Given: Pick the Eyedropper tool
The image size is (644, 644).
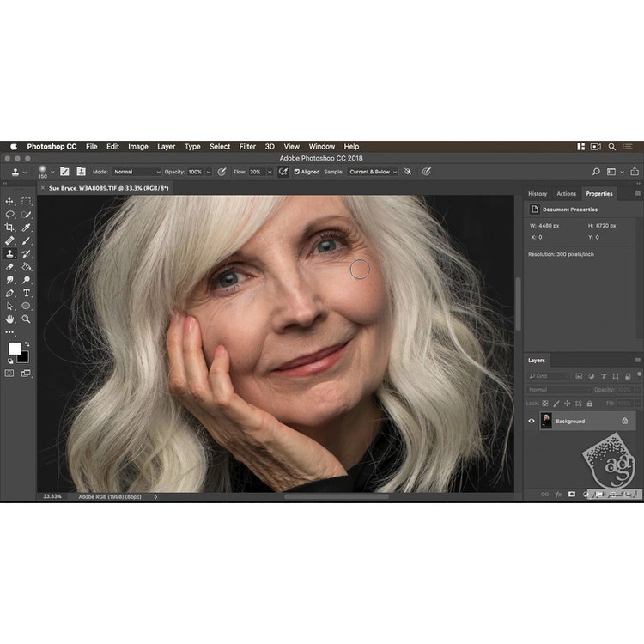Looking at the screenshot, I should click(x=27, y=228).
